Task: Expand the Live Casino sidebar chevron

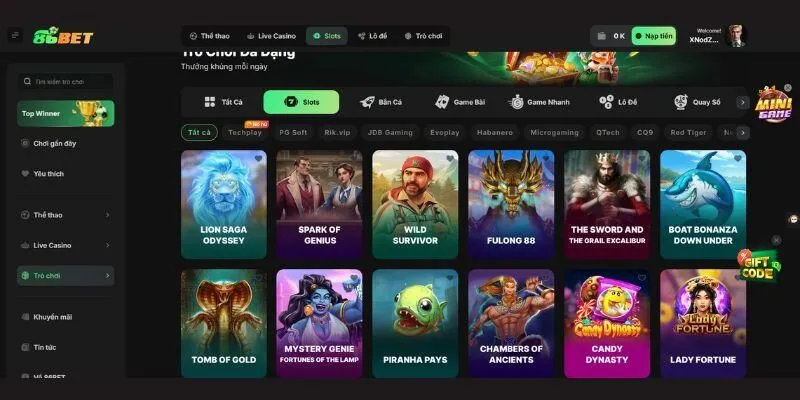Action: click(107, 245)
